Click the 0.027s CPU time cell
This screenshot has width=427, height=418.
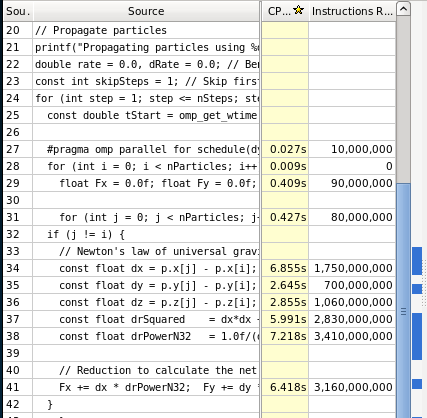click(x=285, y=149)
